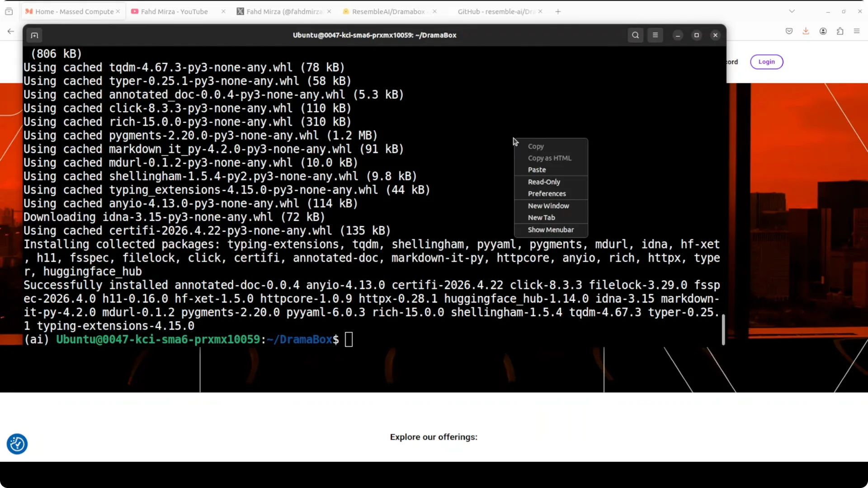Switch to Fahd Mirza - YouTube tab
This screenshot has width=868, height=488.
[174, 11]
